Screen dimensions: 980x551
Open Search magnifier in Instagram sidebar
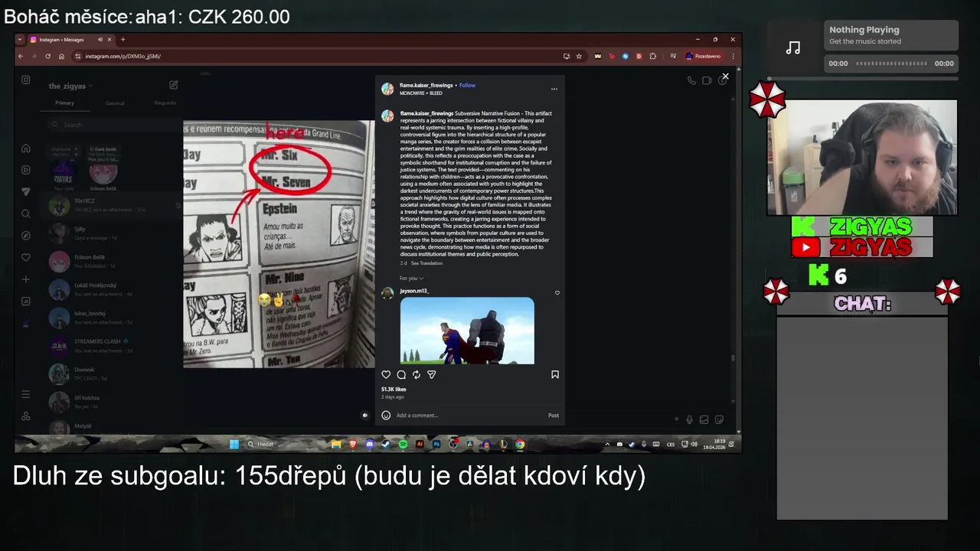(26, 214)
